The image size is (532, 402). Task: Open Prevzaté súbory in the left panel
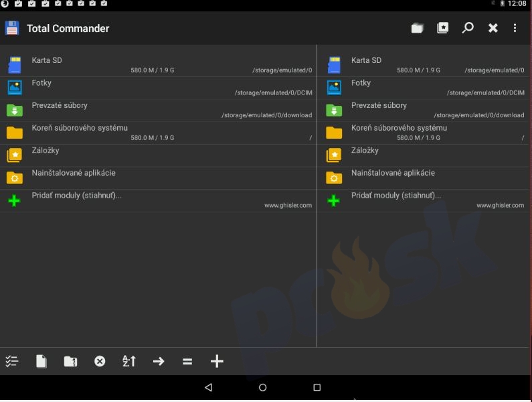(x=158, y=111)
